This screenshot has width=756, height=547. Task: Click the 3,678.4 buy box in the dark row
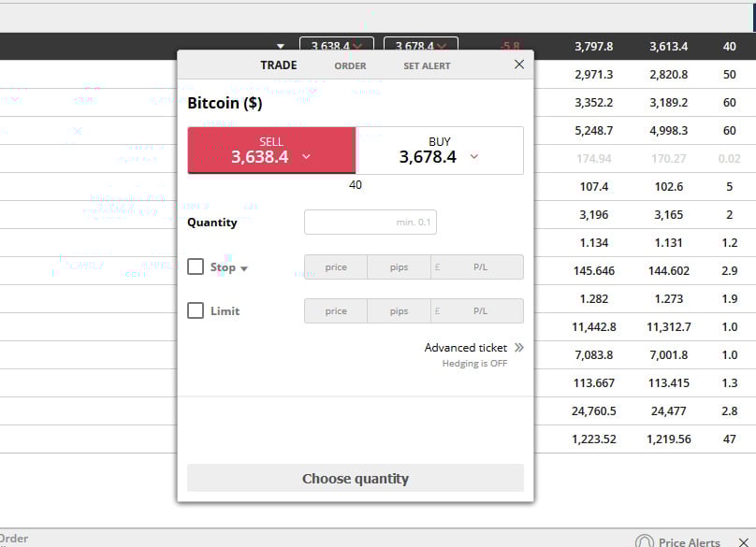point(420,44)
